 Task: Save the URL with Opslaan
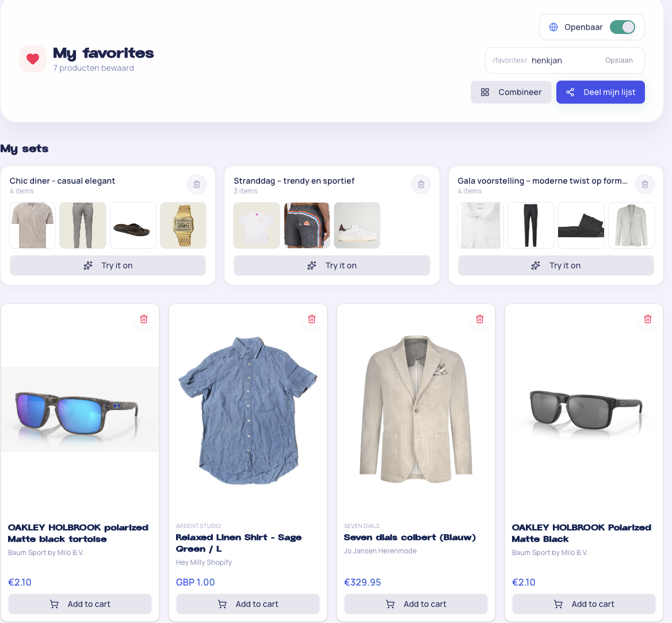[618, 60]
